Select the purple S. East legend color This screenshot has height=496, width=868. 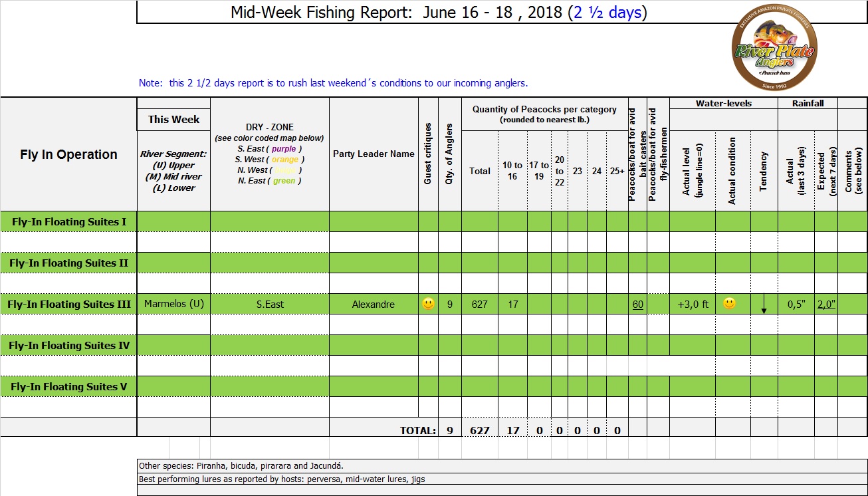(284, 149)
